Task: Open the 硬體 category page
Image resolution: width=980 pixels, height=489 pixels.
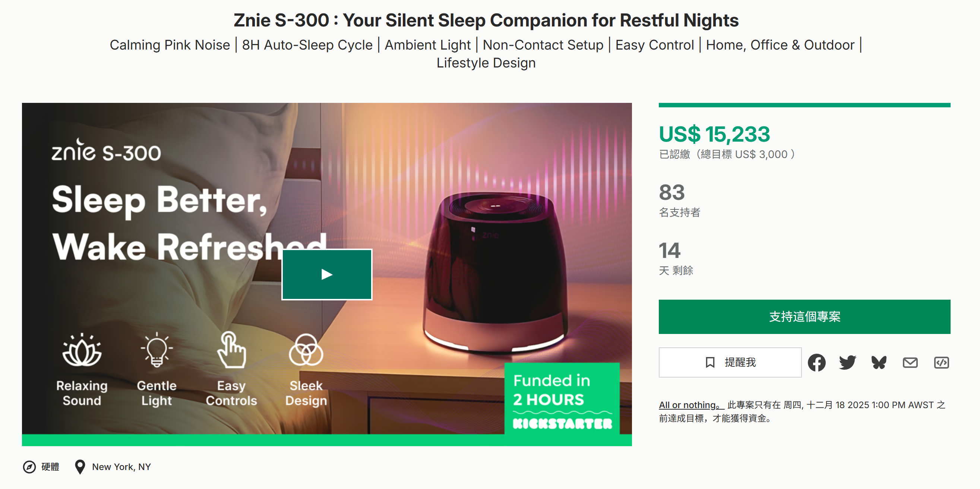Action: pos(50,467)
